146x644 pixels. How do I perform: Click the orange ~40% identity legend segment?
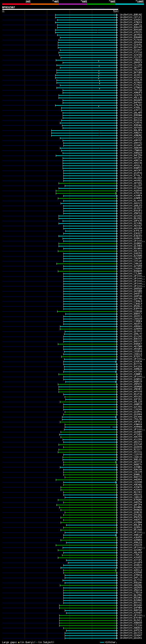pos(45,4)
